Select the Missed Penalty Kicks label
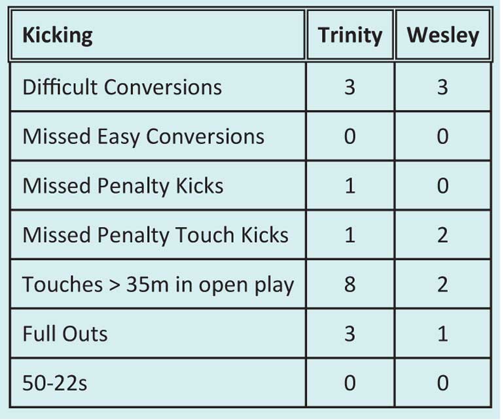Viewport: 504px width, 420px height. [123, 186]
